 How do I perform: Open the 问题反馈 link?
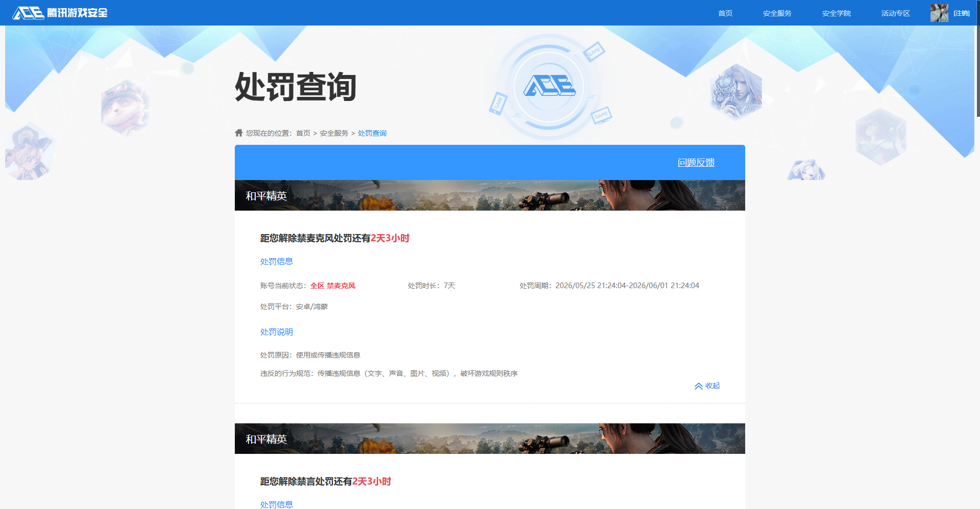tap(696, 162)
